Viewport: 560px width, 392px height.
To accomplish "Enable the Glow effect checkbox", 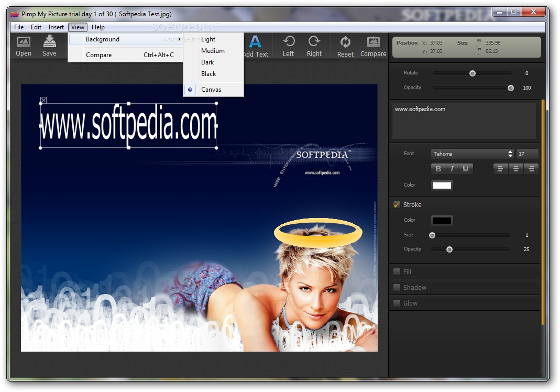I will click(397, 303).
